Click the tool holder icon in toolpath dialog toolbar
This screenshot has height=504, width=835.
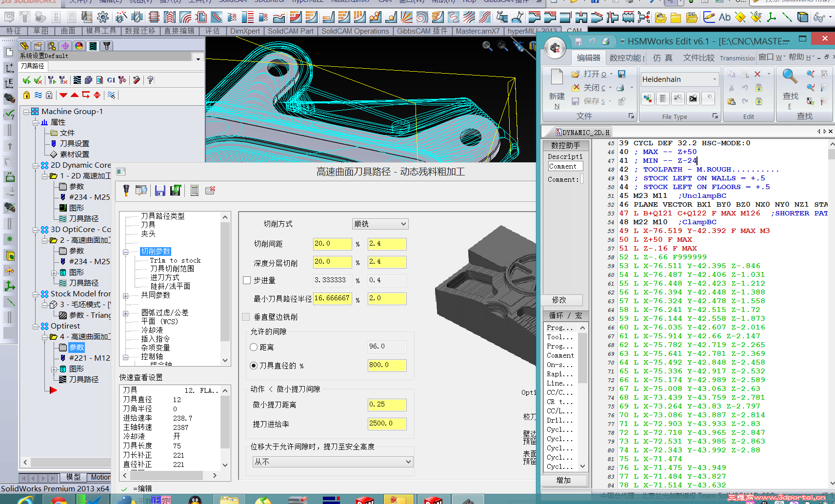pos(126,191)
